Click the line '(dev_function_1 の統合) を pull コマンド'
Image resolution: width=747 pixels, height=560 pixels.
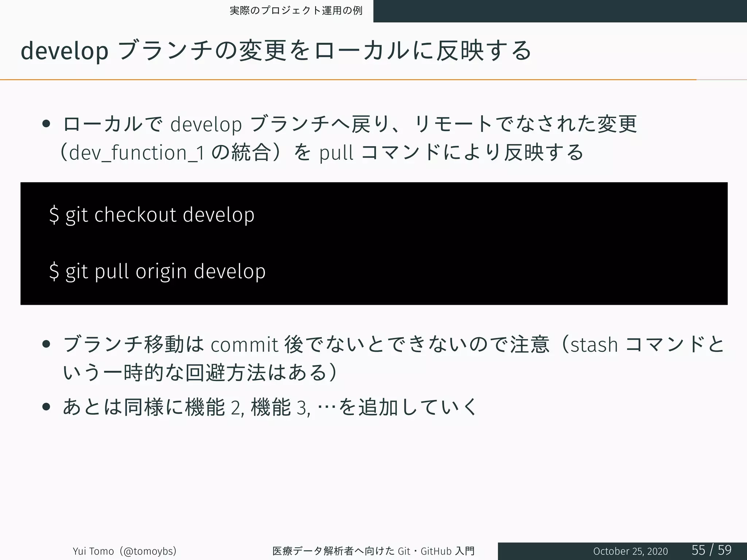322,152
